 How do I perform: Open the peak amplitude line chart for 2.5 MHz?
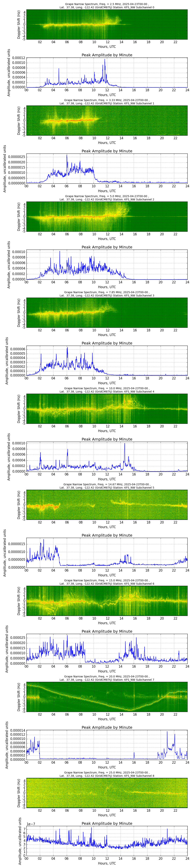107,73
